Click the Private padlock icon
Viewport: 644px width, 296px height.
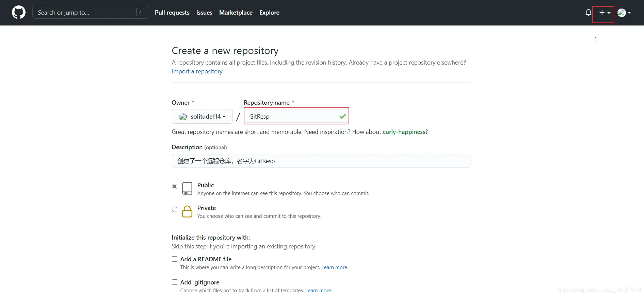point(187,211)
